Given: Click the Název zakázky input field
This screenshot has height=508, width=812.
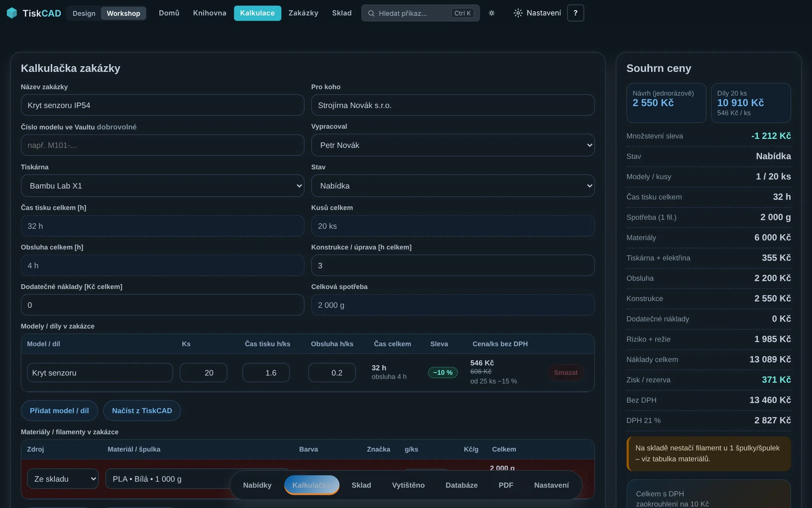Looking at the screenshot, I should [x=162, y=105].
